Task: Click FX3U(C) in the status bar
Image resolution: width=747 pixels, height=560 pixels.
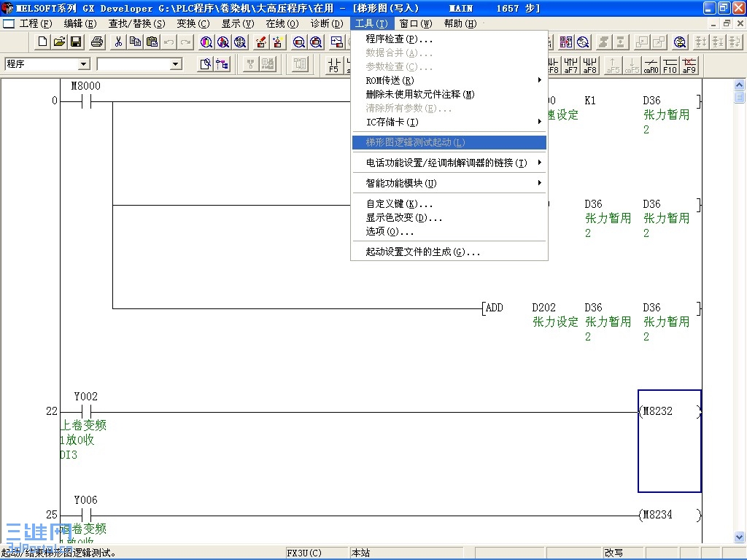Action: tap(304, 553)
